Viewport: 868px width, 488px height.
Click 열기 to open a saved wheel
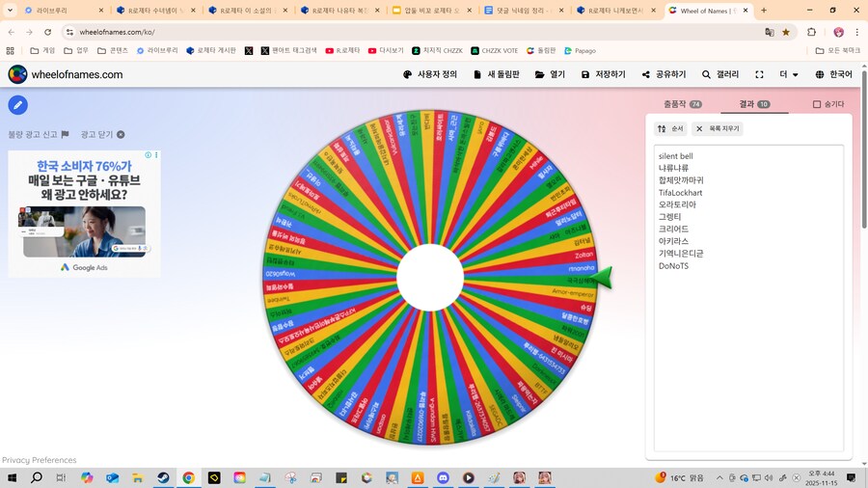[x=551, y=74]
